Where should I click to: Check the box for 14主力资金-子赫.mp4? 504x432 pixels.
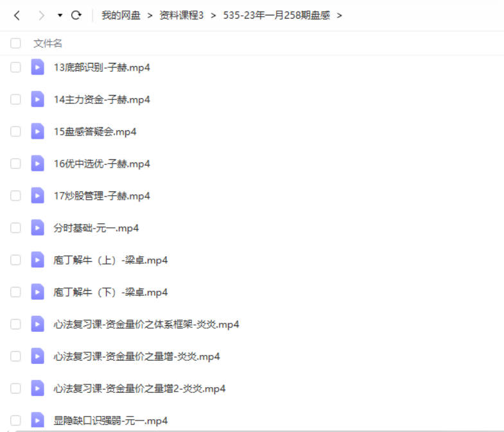[x=15, y=99]
